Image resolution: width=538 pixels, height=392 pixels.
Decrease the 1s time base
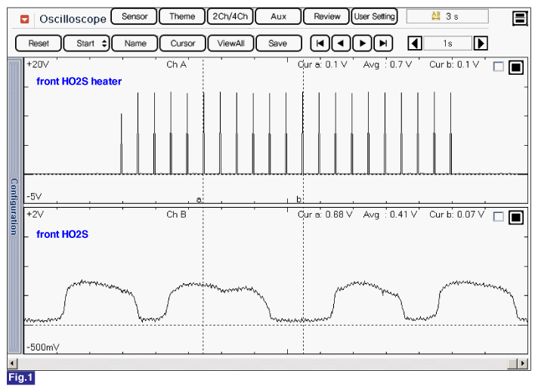pos(414,43)
